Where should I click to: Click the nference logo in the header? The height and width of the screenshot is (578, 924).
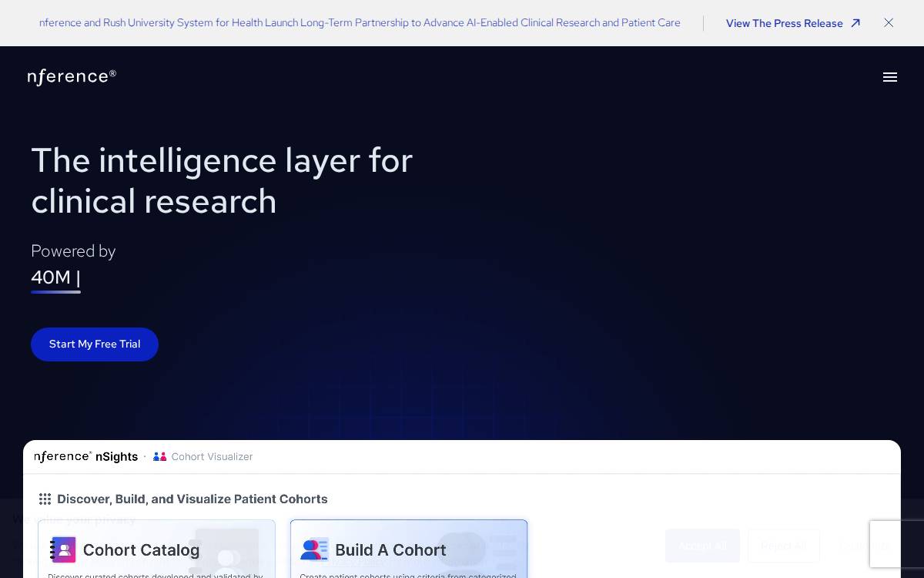[x=72, y=76]
